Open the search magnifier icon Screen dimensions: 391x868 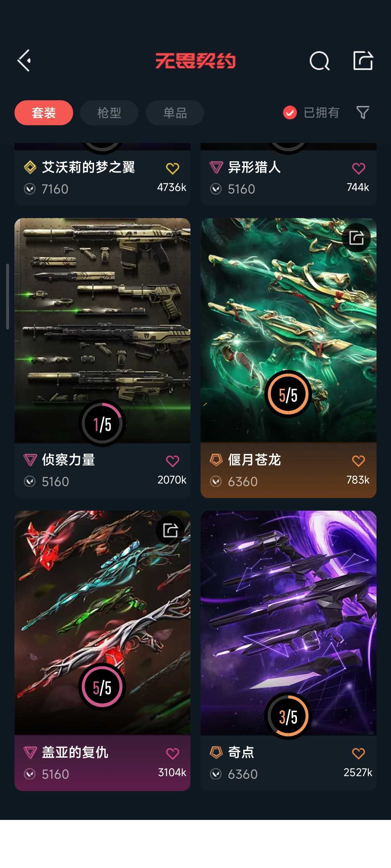[x=319, y=60]
